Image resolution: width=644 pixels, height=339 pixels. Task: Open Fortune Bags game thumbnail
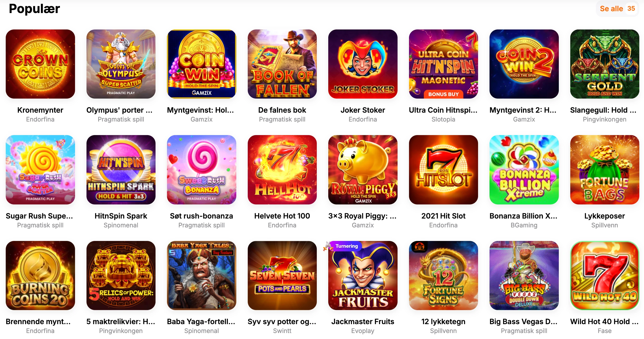(605, 170)
